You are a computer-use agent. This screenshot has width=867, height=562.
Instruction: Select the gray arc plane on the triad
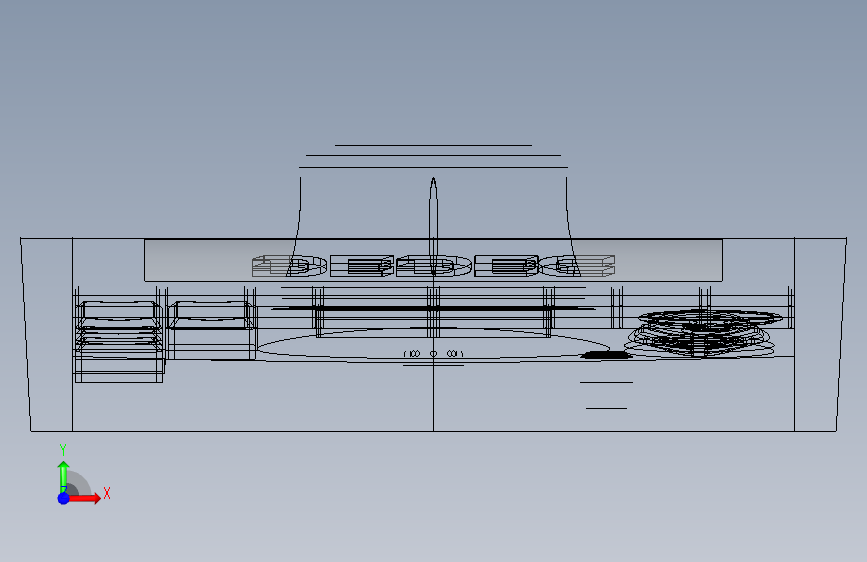[78, 484]
